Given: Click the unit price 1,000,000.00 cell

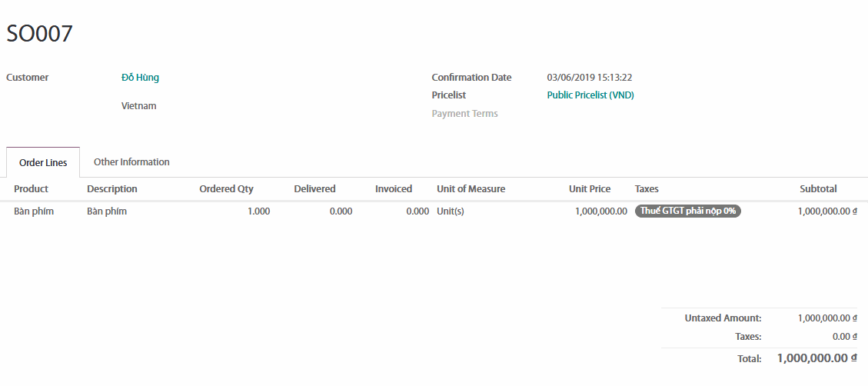Looking at the screenshot, I should 600,211.
